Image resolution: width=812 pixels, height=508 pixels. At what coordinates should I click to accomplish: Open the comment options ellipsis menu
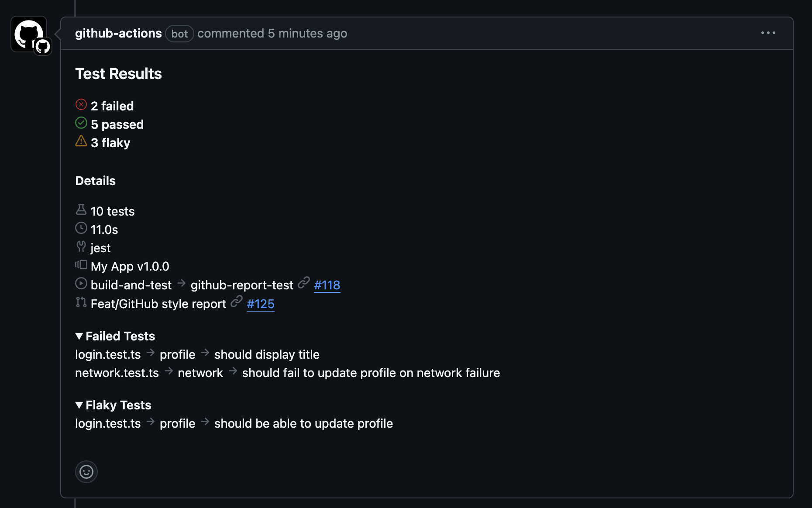click(768, 33)
